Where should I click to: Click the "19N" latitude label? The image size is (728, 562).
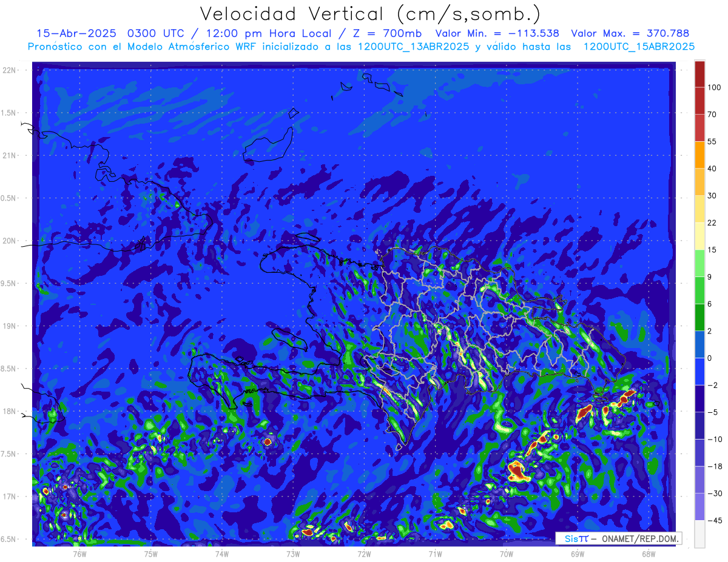pyautogui.click(x=9, y=326)
